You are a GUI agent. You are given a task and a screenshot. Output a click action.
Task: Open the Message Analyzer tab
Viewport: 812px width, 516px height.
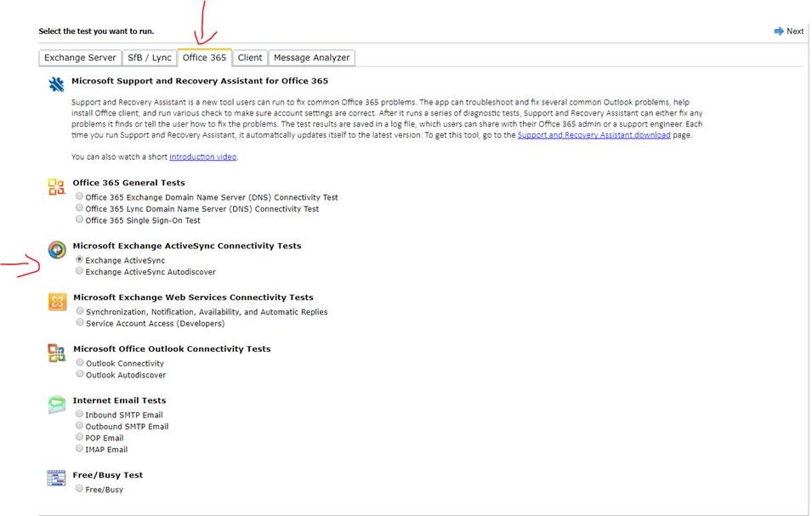click(x=312, y=58)
